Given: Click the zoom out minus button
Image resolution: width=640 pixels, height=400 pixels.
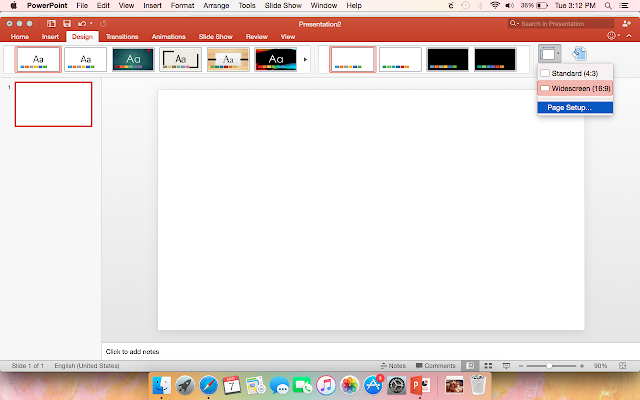Looking at the screenshot, I should click(x=521, y=366).
